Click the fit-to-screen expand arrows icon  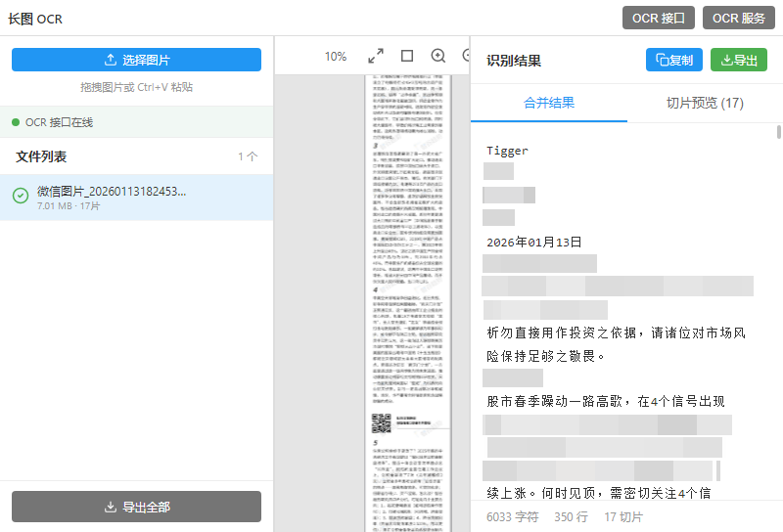point(376,57)
